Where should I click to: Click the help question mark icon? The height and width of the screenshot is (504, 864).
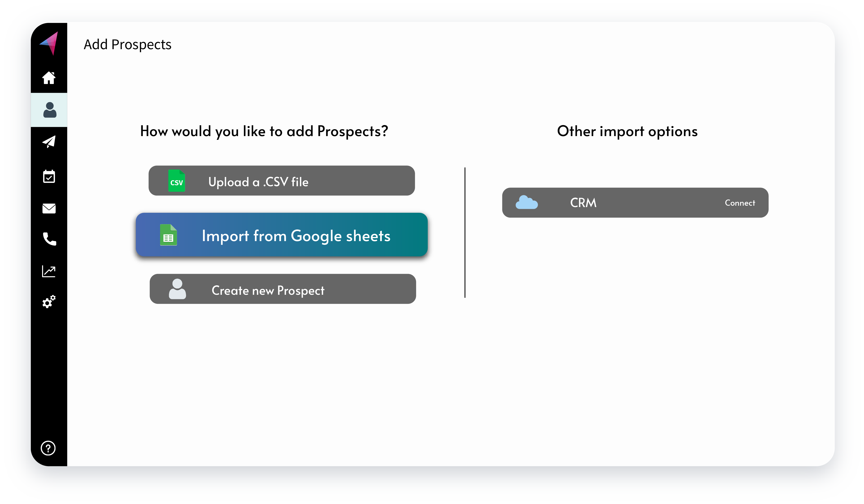[x=48, y=448]
